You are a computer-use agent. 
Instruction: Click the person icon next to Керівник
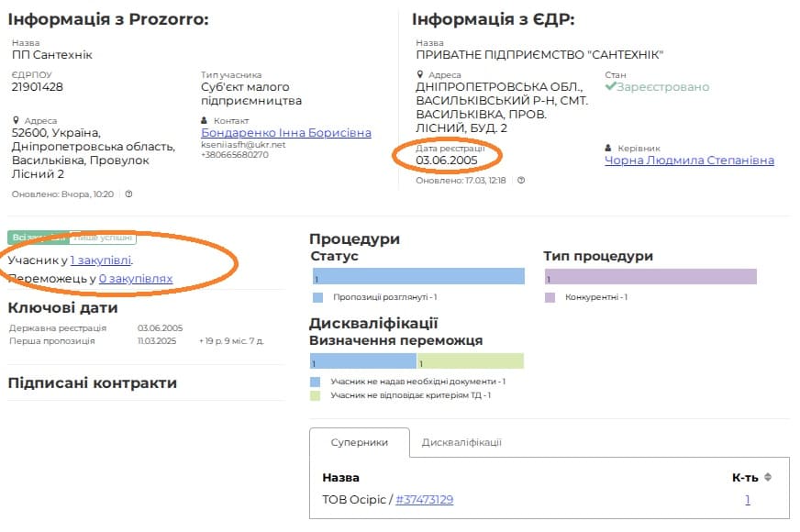click(x=609, y=148)
